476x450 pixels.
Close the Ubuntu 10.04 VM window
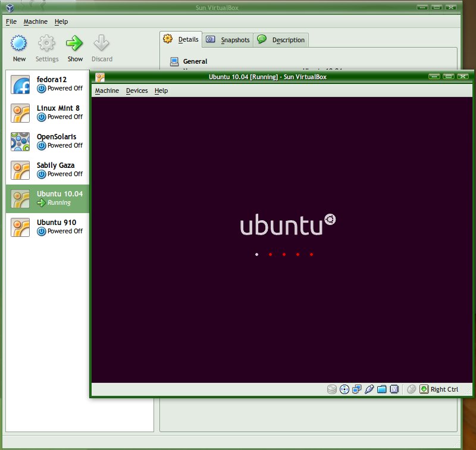(x=463, y=77)
